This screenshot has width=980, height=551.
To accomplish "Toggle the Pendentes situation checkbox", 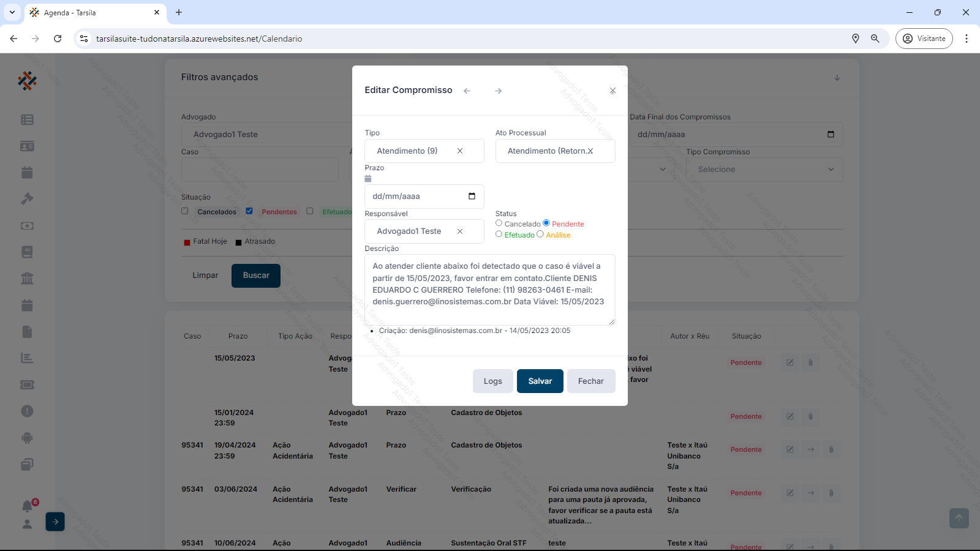I will (249, 211).
